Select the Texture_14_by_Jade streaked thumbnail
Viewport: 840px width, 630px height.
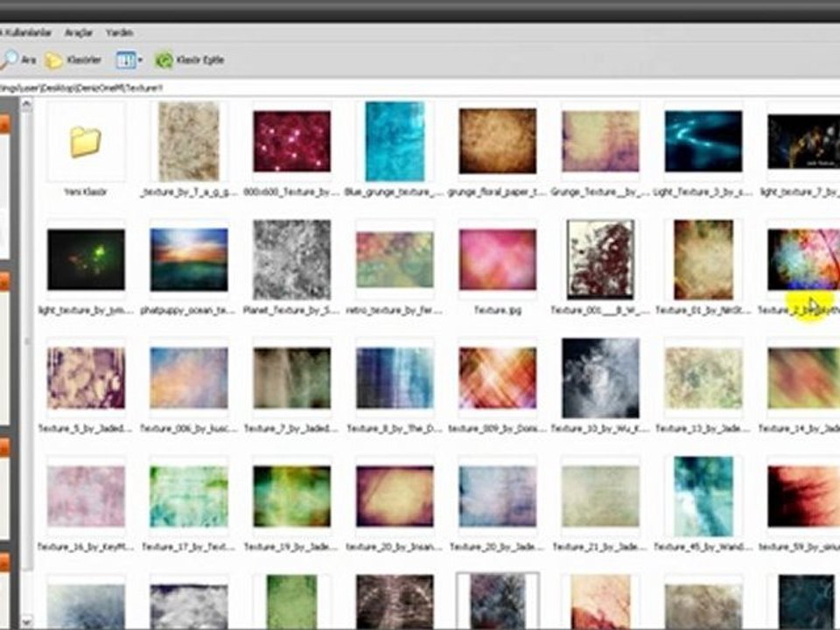click(803, 378)
